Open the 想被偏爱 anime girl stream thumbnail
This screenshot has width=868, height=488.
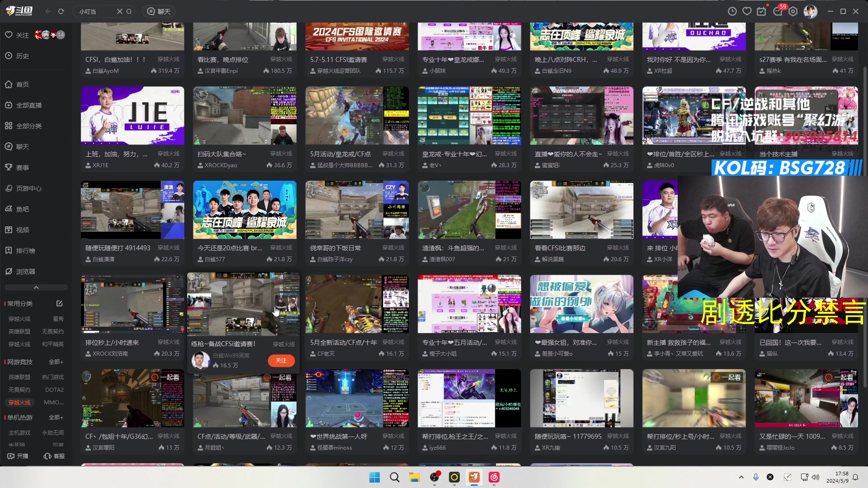(581, 304)
